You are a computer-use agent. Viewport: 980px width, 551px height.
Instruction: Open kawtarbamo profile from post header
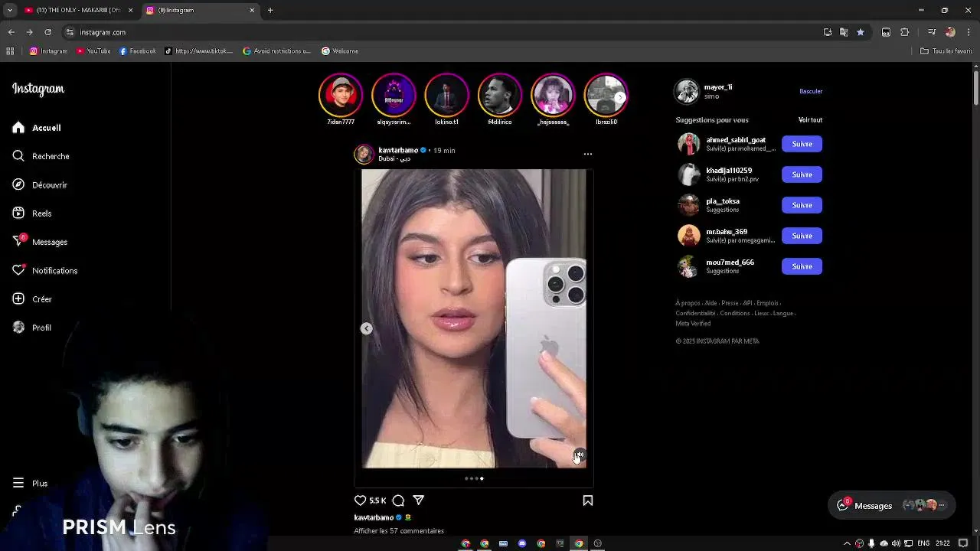pyautogui.click(x=398, y=150)
